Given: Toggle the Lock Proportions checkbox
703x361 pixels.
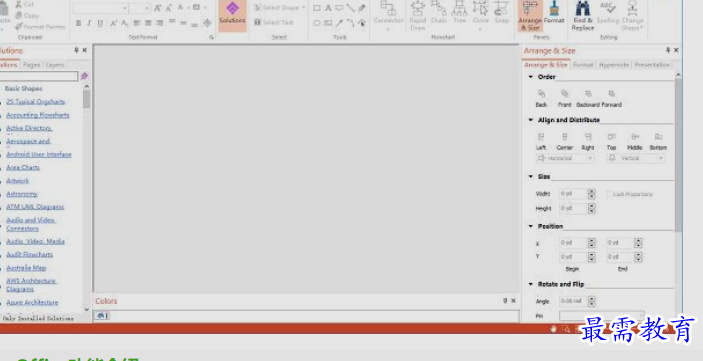Looking at the screenshot, I should [x=610, y=194].
